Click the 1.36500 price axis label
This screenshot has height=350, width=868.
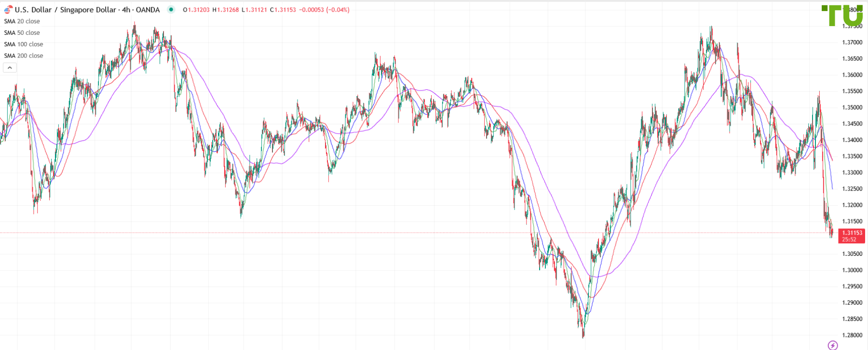point(852,59)
